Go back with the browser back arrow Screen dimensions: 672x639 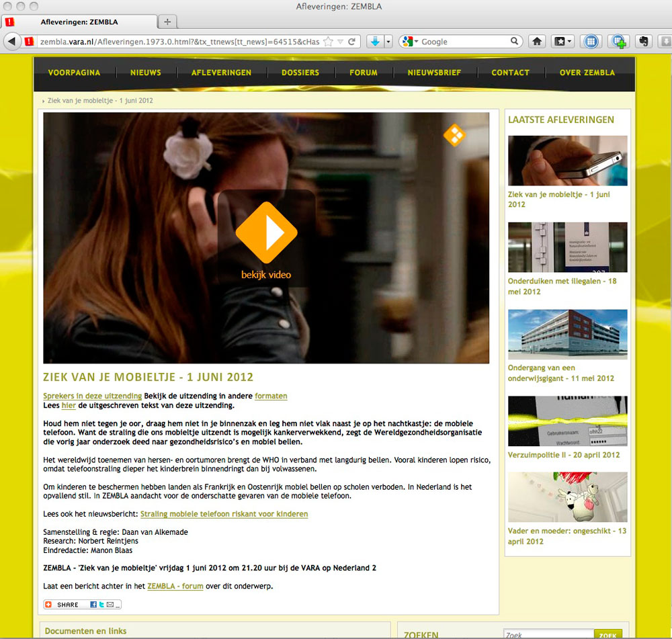(12, 42)
